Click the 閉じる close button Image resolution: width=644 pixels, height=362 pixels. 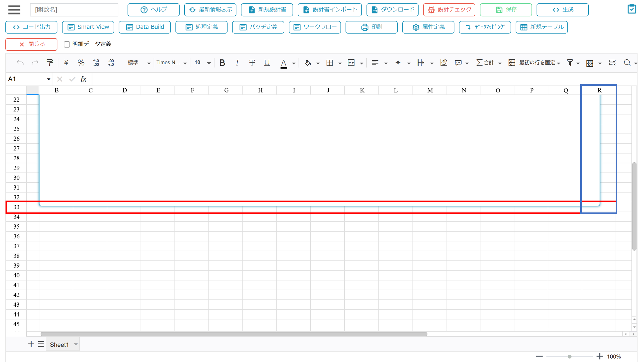[x=31, y=44]
